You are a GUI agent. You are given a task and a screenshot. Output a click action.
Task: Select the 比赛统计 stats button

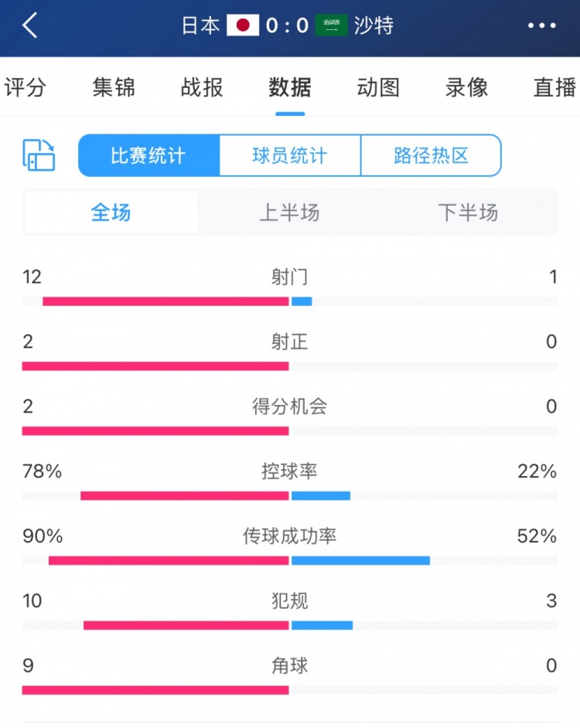coord(148,155)
